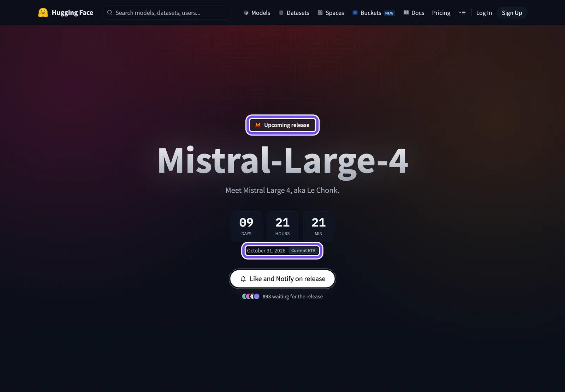Click the Meet Mistral Large 4 tagline

tap(282, 190)
